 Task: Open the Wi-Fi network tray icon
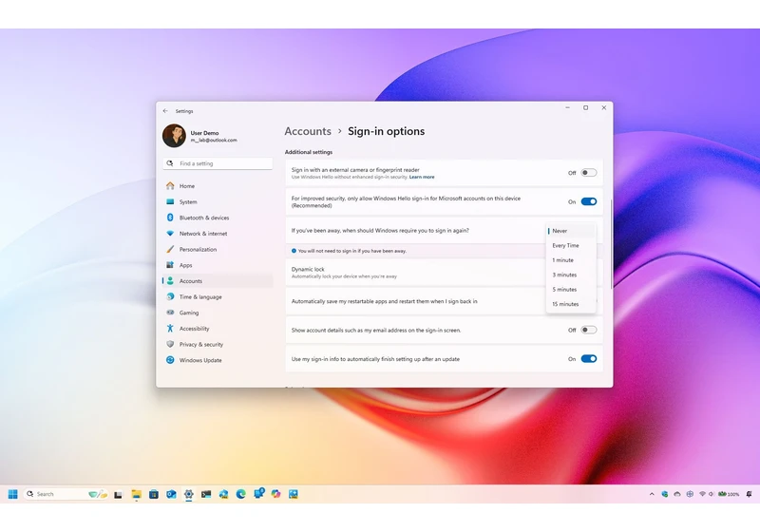coord(702,494)
